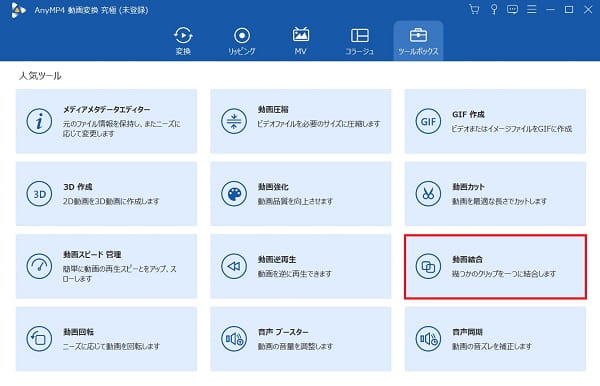Viewport: 600px width, 386px height.
Task: Open the 動画結合 tool card
Action: click(x=495, y=266)
